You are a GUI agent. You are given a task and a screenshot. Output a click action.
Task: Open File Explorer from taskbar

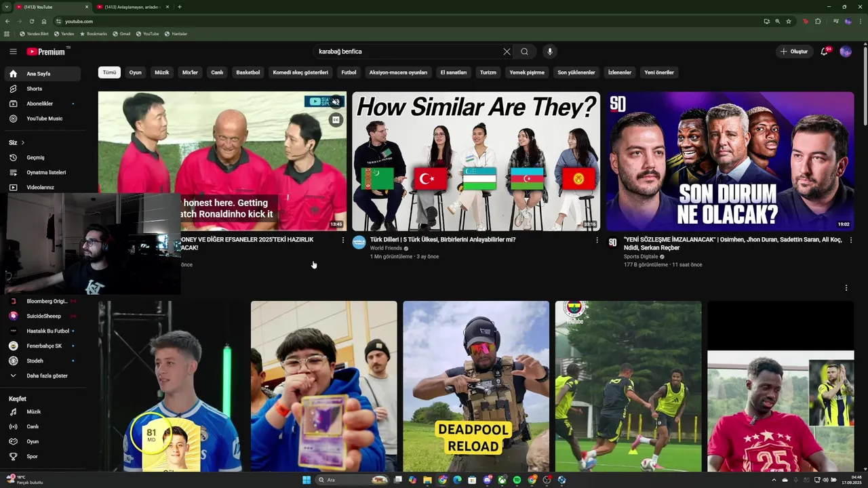click(427, 480)
